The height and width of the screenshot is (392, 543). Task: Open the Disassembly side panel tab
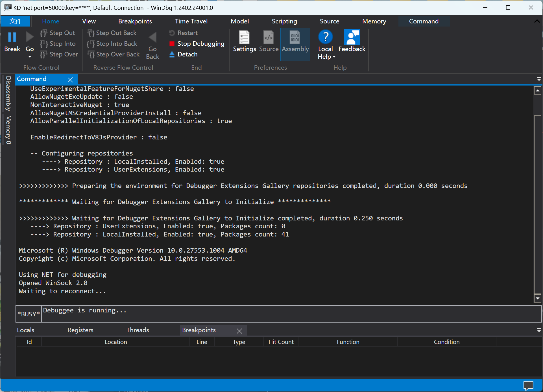pos(8,93)
